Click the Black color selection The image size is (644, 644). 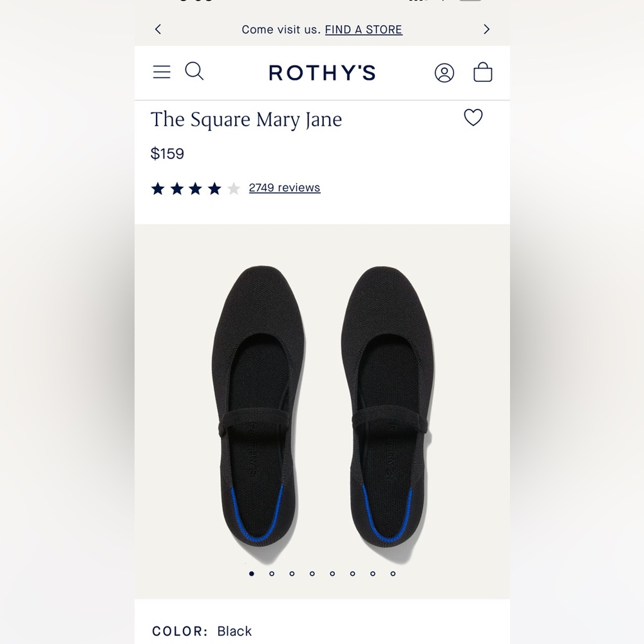[234, 631]
